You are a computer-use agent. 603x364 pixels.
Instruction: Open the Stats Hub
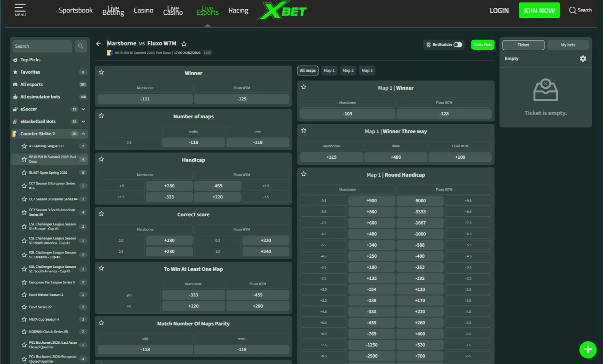point(482,45)
